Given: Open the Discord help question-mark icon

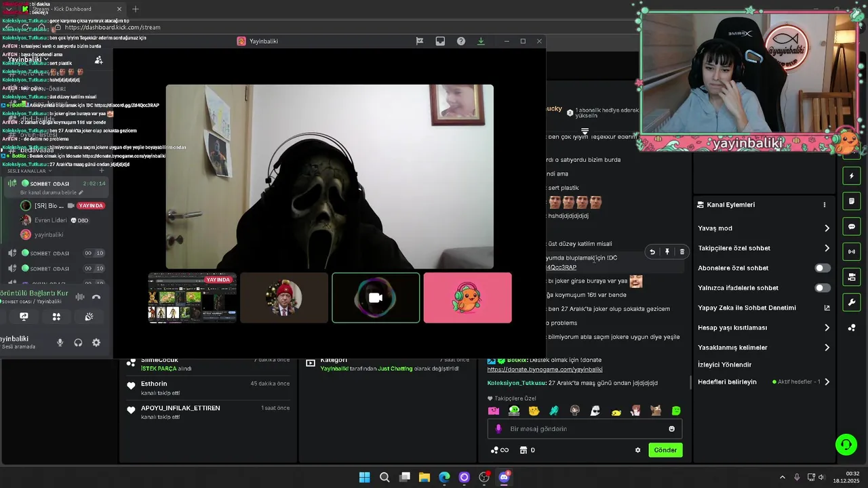Looking at the screenshot, I should click(x=461, y=41).
